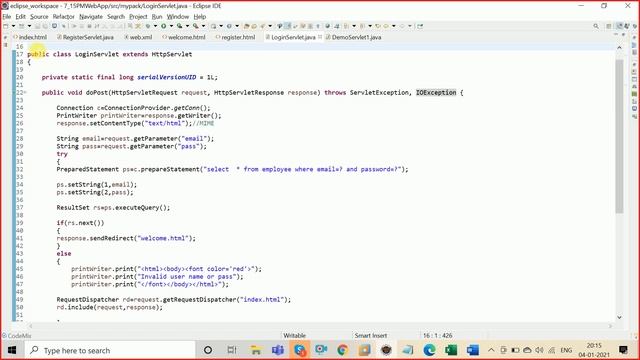The width and height of the screenshot is (640, 360).
Task: Switch to the web.xml editor tab
Action: pyautogui.click(x=138, y=37)
